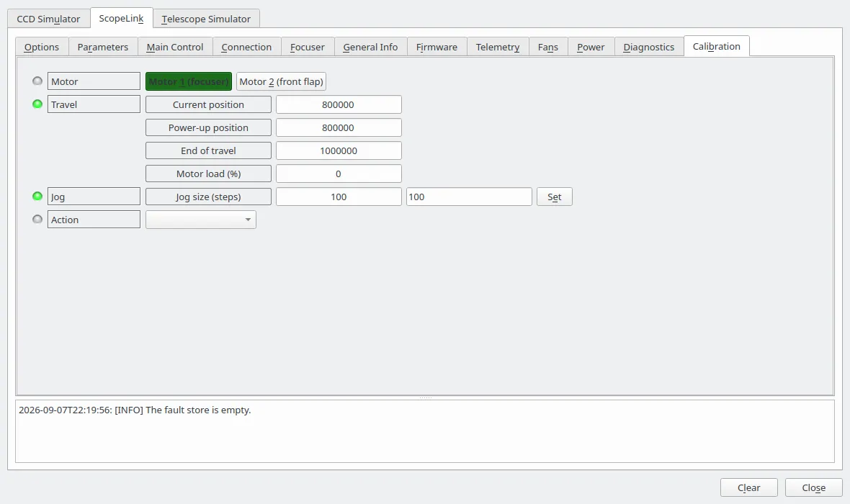Click the Motor property name label
The width and height of the screenshot is (850, 504).
click(94, 81)
